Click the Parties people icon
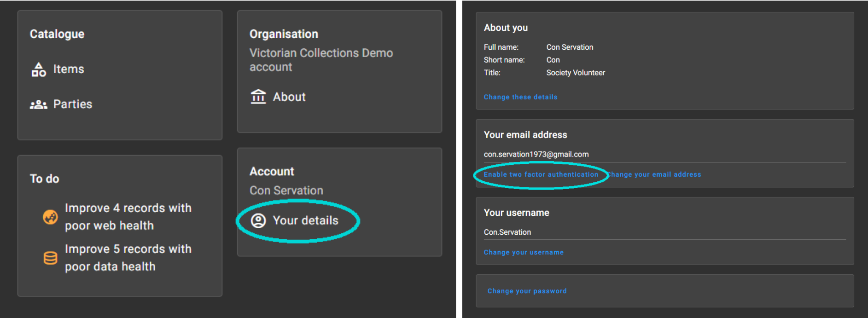 tap(39, 104)
